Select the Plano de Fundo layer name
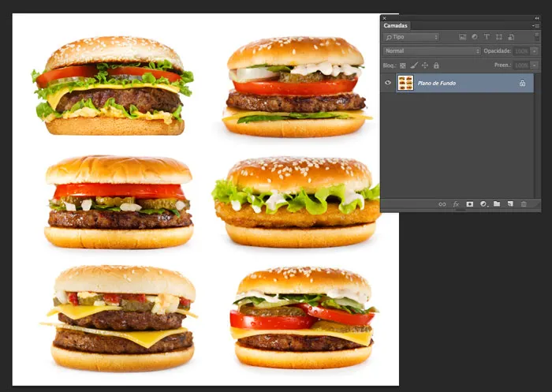552x392 pixels. [437, 83]
